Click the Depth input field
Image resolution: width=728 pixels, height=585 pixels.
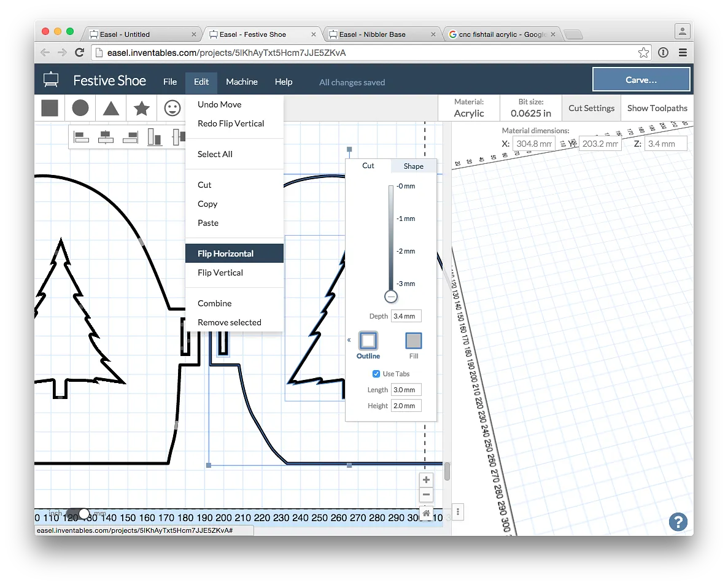tap(406, 316)
